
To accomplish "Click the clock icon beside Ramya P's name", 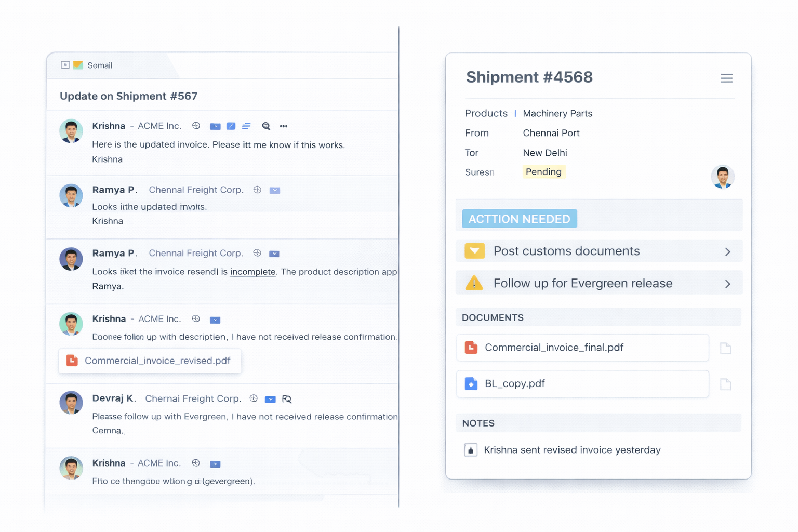I will (x=257, y=190).
